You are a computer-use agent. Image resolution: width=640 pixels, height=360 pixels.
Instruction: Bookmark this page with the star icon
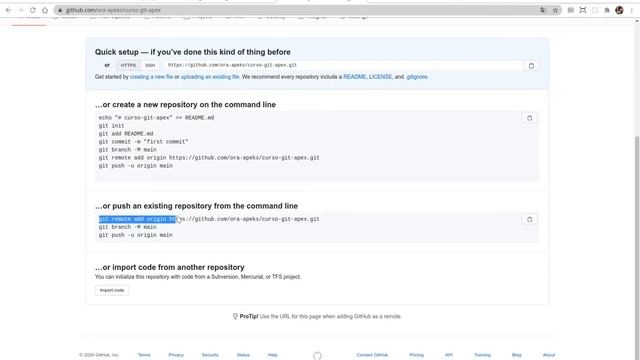555,10
